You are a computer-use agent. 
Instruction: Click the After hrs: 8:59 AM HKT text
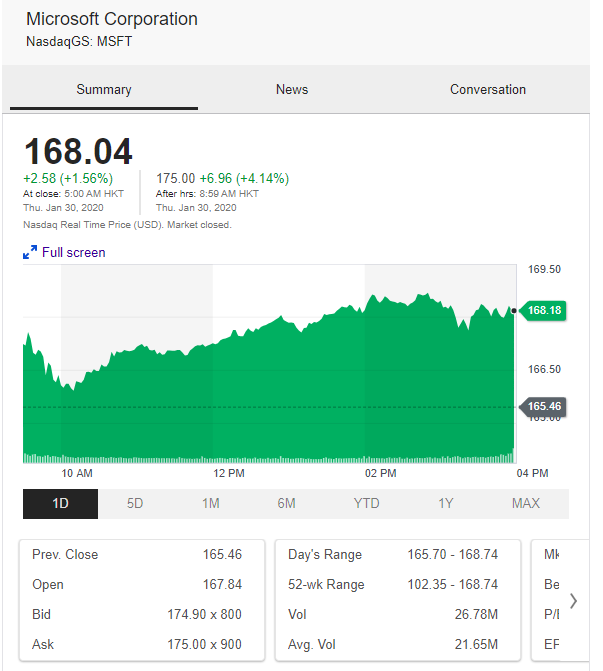click(x=207, y=194)
